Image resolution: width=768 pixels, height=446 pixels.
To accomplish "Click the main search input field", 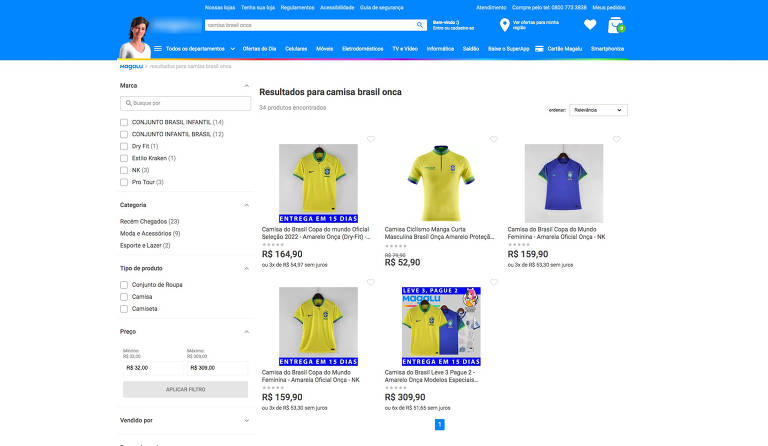I will (x=310, y=25).
